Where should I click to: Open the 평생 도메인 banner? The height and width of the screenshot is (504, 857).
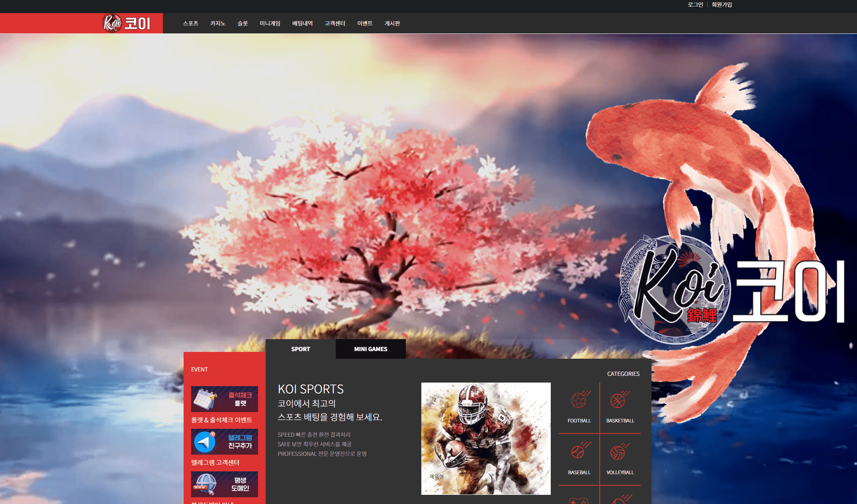click(225, 484)
